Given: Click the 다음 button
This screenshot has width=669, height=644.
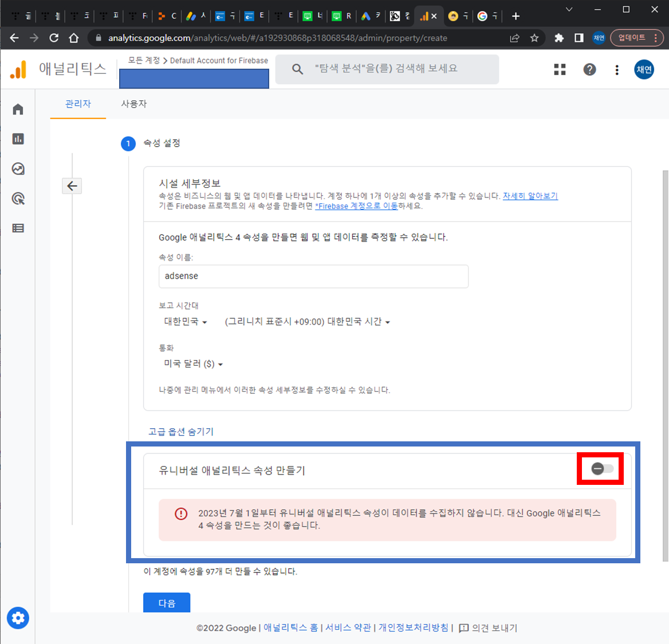Looking at the screenshot, I should point(167,603).
